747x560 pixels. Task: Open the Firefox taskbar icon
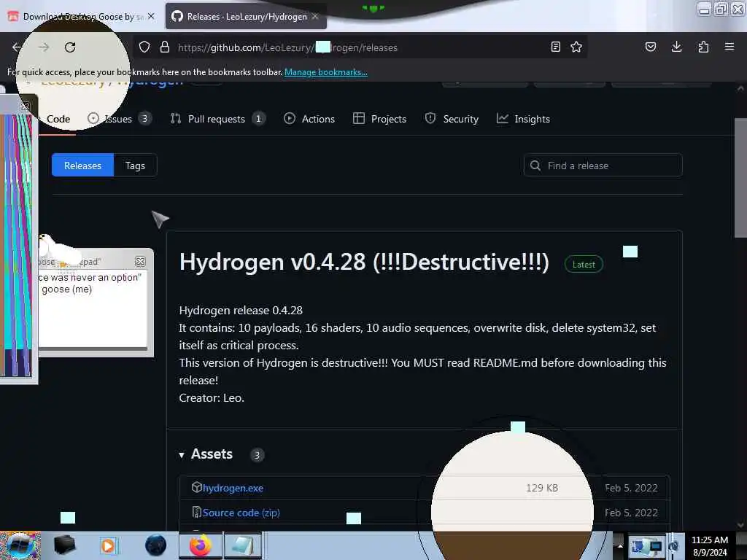click(201, 545)
